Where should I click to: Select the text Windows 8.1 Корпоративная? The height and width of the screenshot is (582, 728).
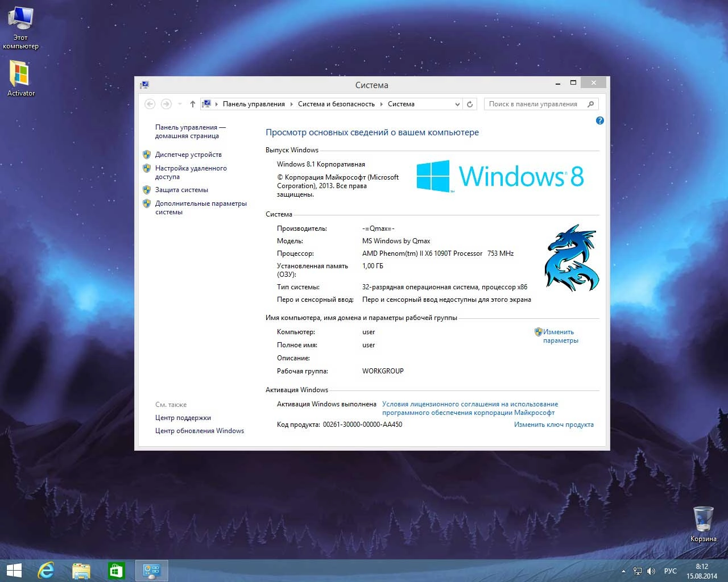(321, 164)
